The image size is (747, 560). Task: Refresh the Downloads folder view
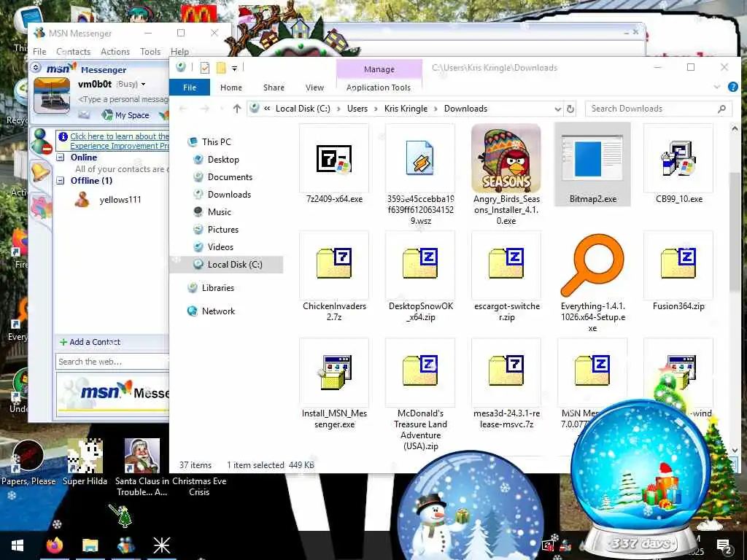click(x=570, y=109)
